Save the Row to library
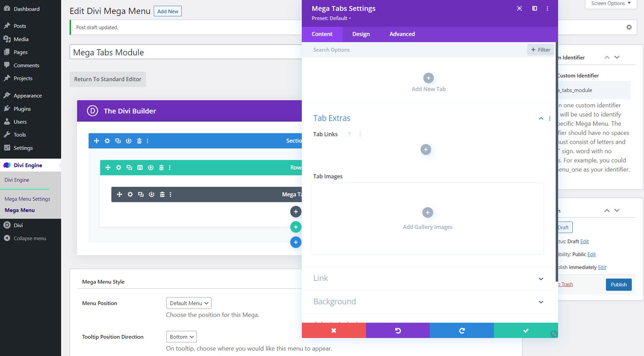 [x=151, y=167]
